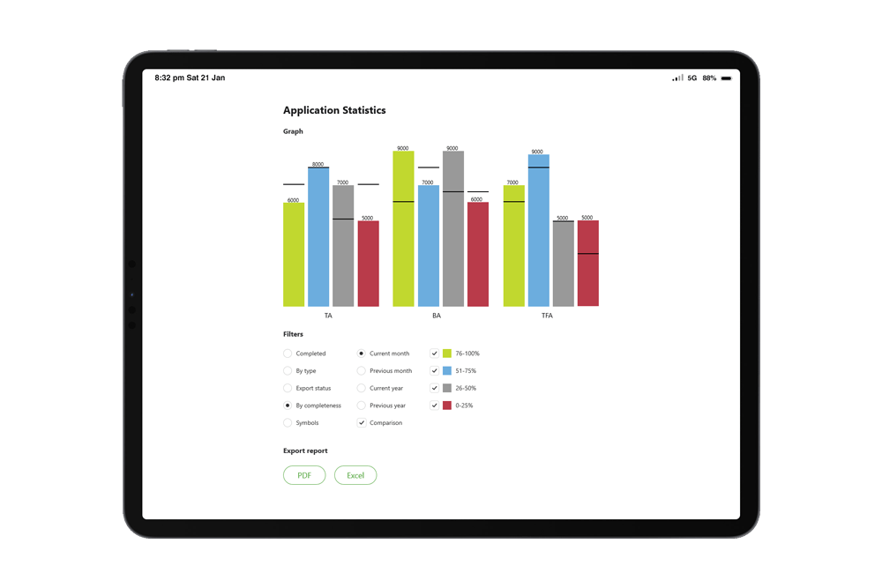882x588 pixels.
Task: Choose the Export status filter
Action: coord(287,388)
